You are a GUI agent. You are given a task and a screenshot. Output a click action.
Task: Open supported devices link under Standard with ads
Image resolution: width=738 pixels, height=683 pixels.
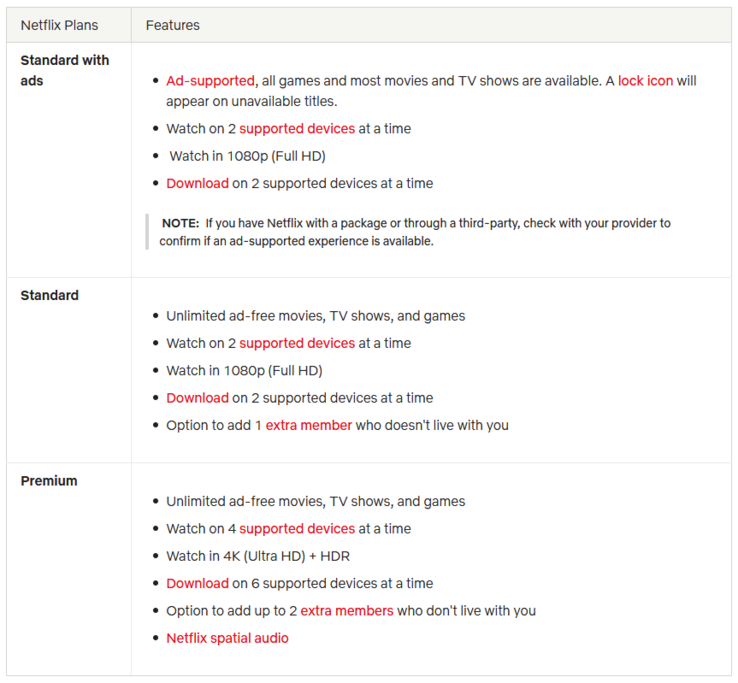297,129
